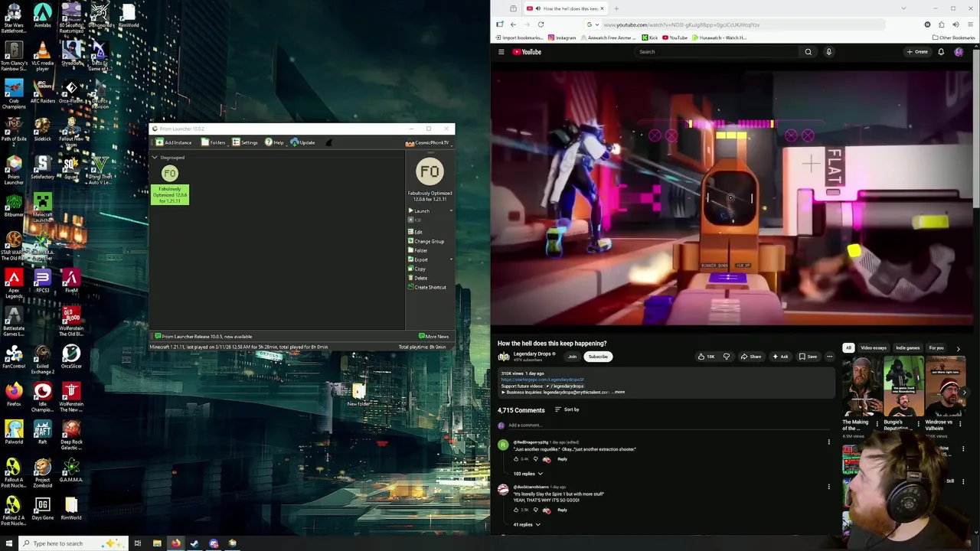This screenshot has height=551, width=980.
Task: Open instance Folder from side panel
Action: pyautogui.click(x=418, y=250)
